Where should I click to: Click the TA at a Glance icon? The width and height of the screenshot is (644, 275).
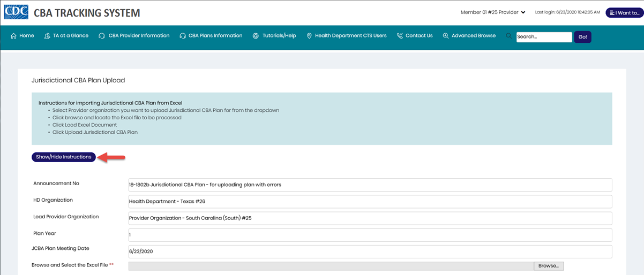tap(48, 36)
